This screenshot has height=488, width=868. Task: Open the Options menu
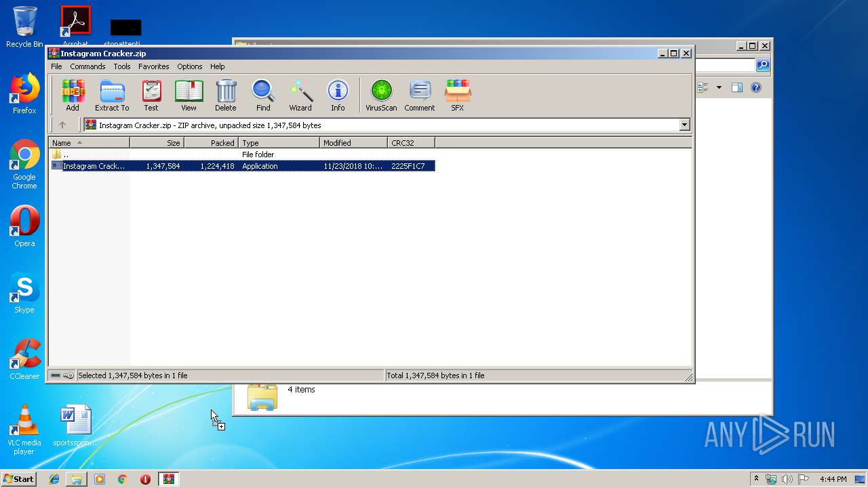pos(190,66)
